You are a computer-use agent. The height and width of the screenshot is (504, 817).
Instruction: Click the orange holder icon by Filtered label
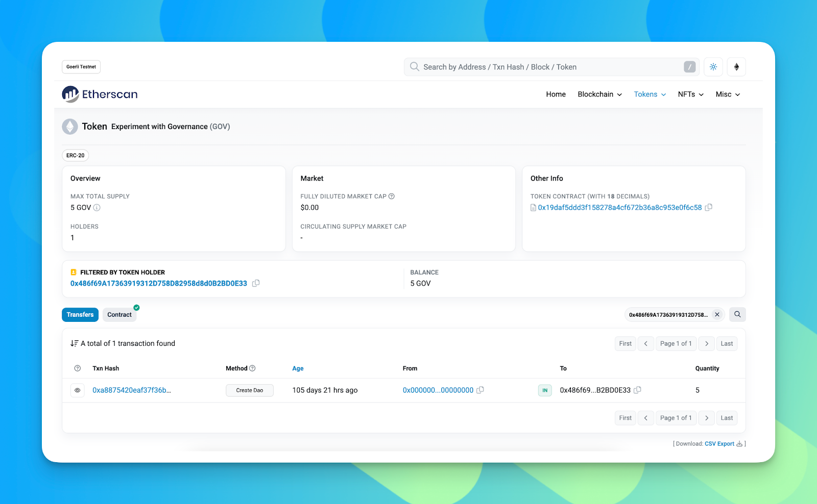coord(74,272)
